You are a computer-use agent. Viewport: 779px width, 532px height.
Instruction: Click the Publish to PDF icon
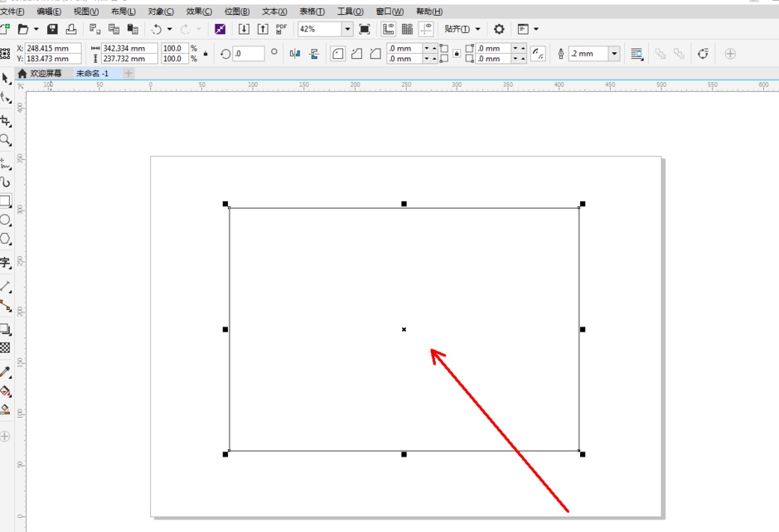coord(281,29)
